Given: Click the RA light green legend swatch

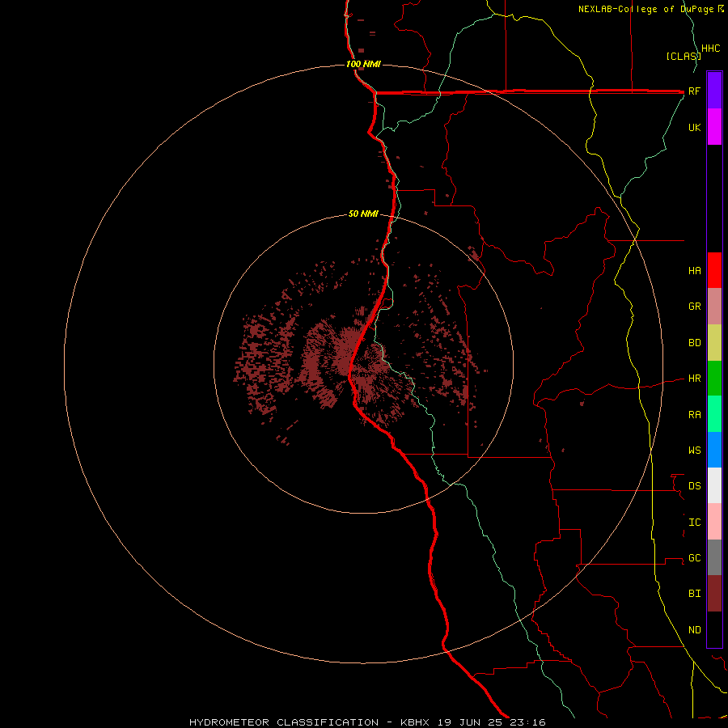Looking at the screenshot, I should [x=714, y=414].
